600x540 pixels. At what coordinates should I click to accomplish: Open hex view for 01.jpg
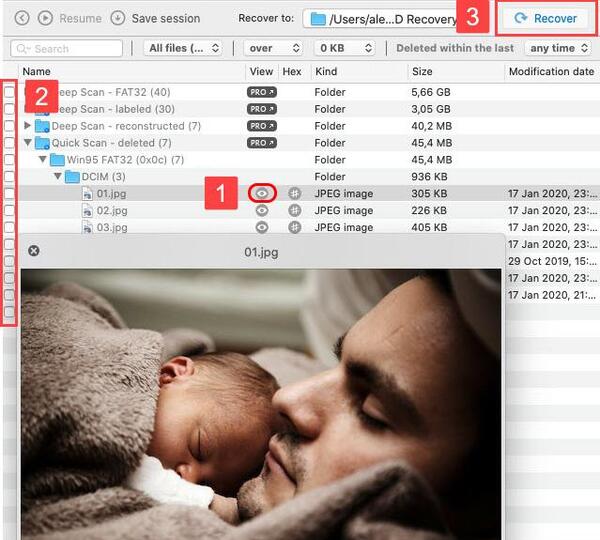[294, 193]
